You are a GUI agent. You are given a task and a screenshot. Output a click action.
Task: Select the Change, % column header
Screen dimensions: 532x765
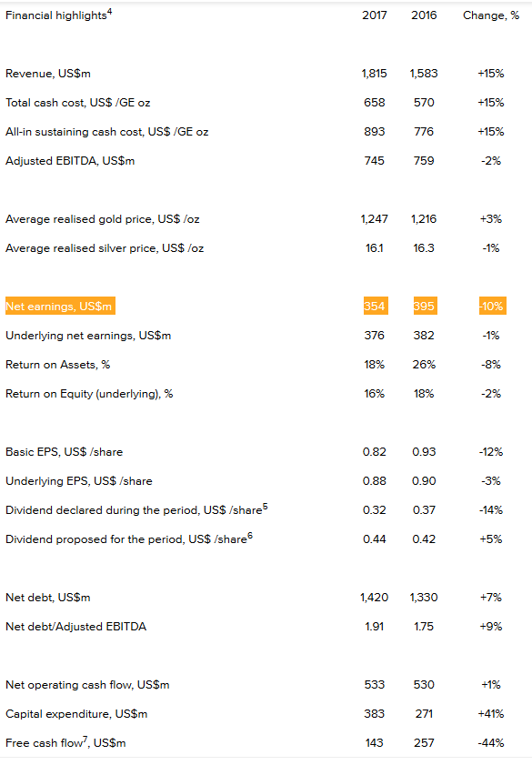[491, 15]
